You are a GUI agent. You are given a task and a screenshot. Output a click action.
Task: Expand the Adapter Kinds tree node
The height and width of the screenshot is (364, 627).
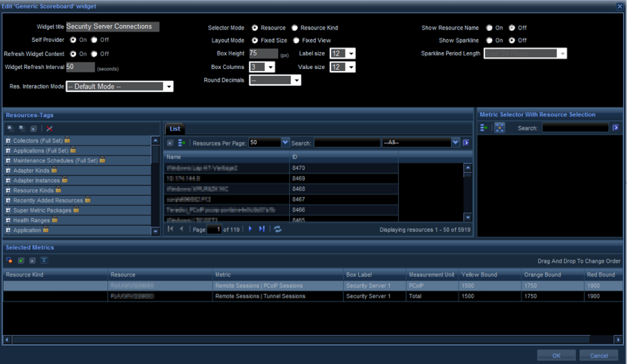pyautogui.click(x=8, y=171)
